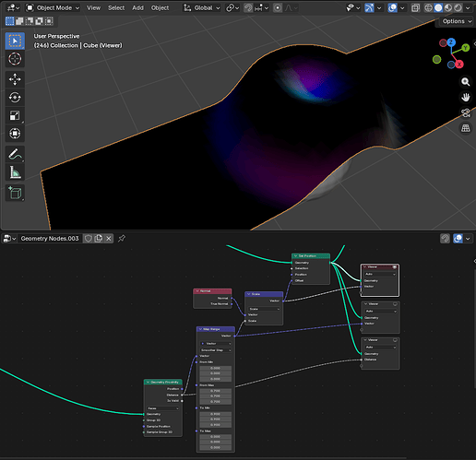
Task: Select the 3D Cursor tool
Action: [15, 59]
